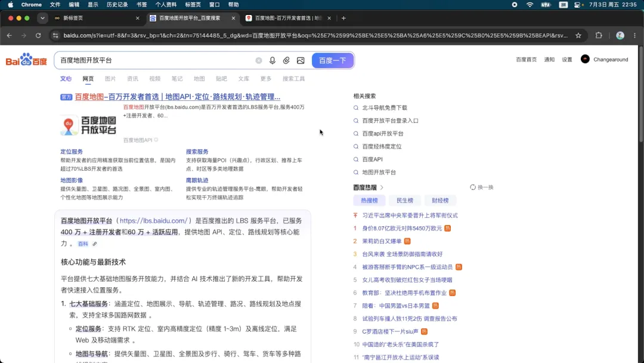Click the 百度一下 search button
This screenshot has width=644, height=363.
pyautogui.click(x=333, y=60)
